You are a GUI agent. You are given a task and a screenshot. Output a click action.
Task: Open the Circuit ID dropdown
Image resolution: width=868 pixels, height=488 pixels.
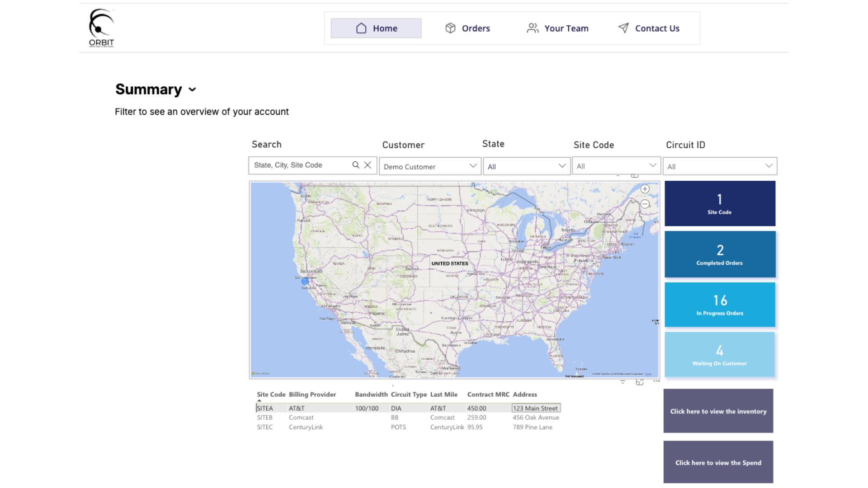(x=720, y=166)
